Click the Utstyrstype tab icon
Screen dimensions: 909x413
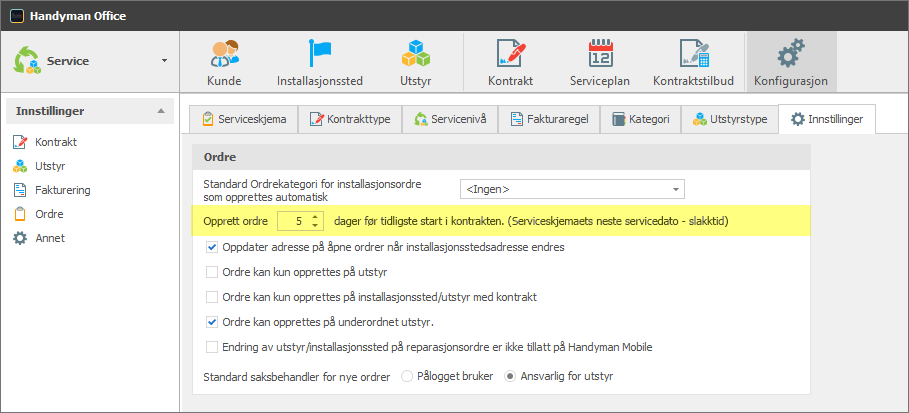(700, 119)
